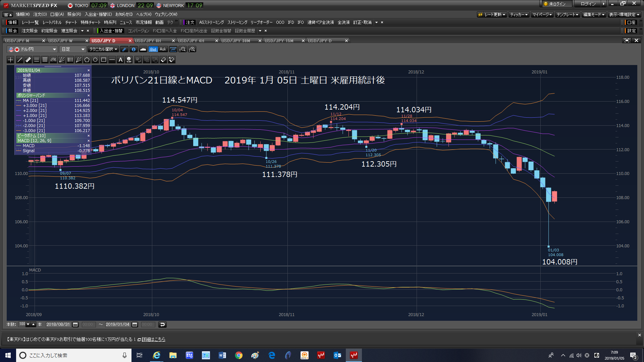Image resolution: width=644 pixels, height=362 pixels.
Task: Click the blue pencil drawing toolbar icon
Action: click(x=124, y=49)
